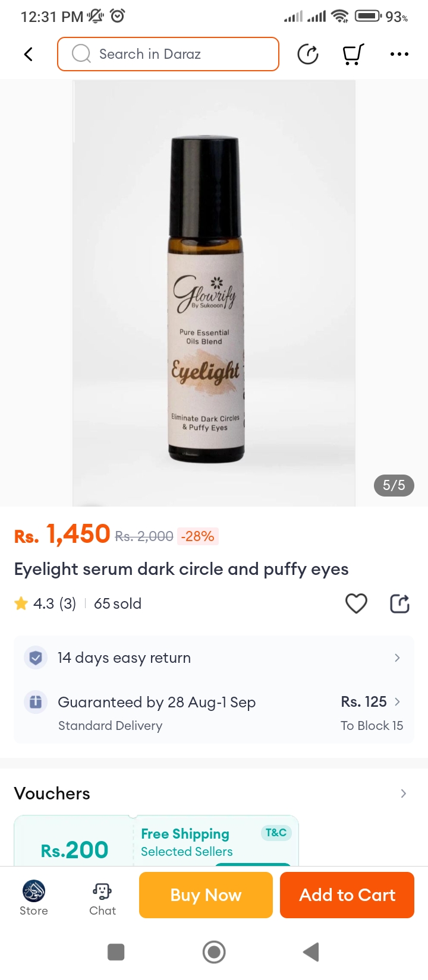Viewport: 428px width, 980px height.
Task: Claim the Rs.200 Free Shipping voucher
Action: pyautogui.click(x=156, y=840)
